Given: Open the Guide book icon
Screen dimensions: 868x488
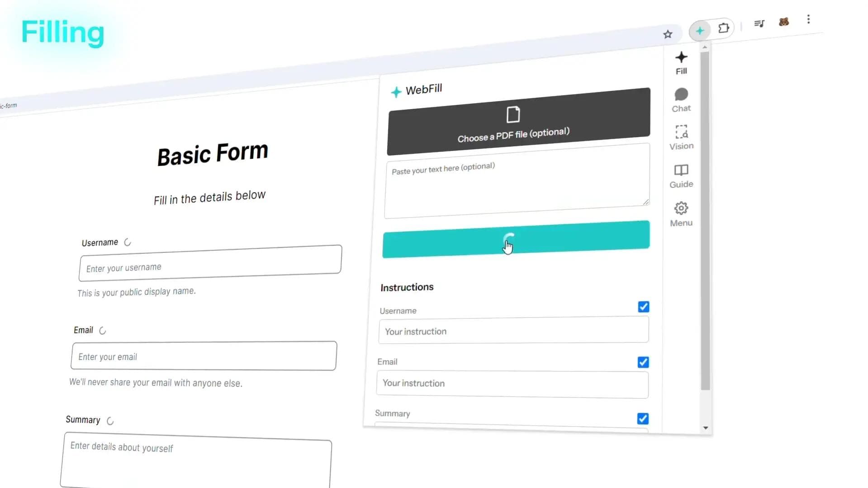Looking at the screenshot, I should [681, 176].
